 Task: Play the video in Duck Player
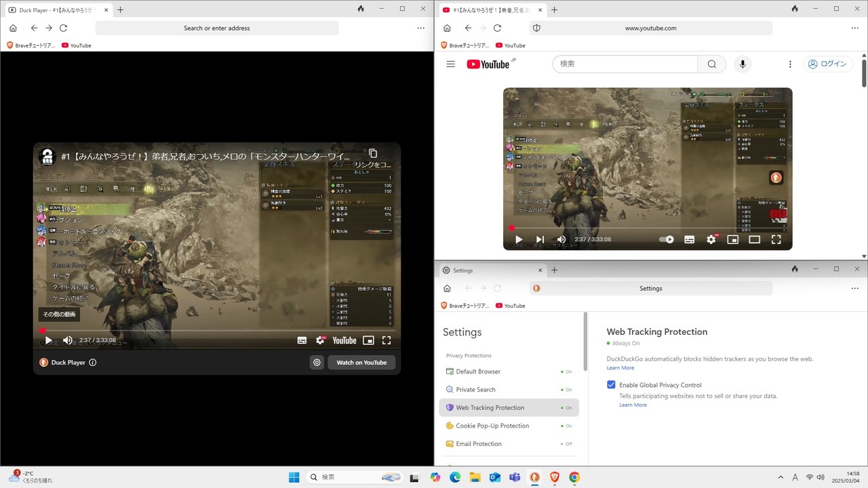pos(48,340)
